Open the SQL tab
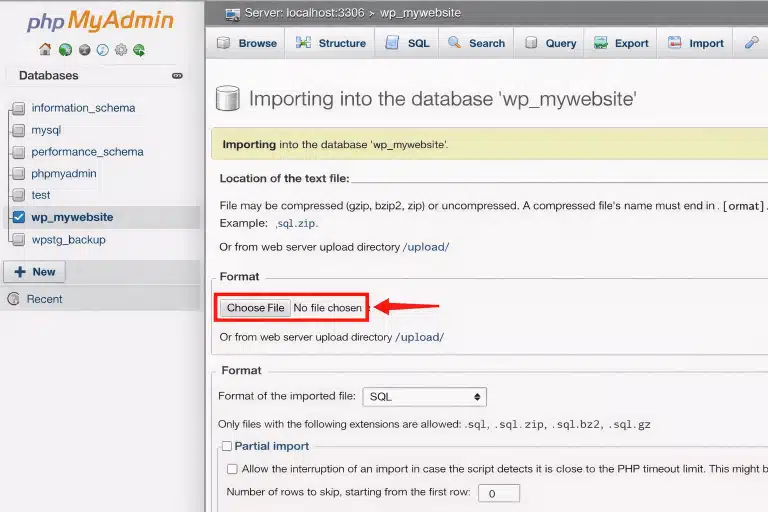768x512 pixels. coord(407,43)
